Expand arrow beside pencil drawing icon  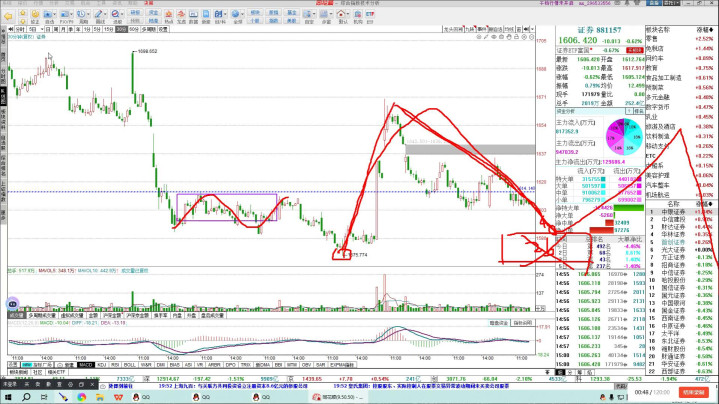click(105, 15)
